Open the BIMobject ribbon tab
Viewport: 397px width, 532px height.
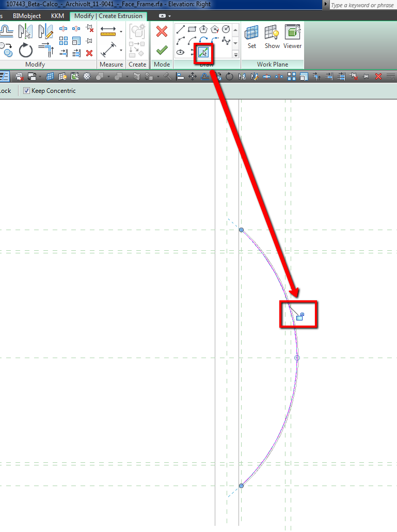(x=27, y=16)
